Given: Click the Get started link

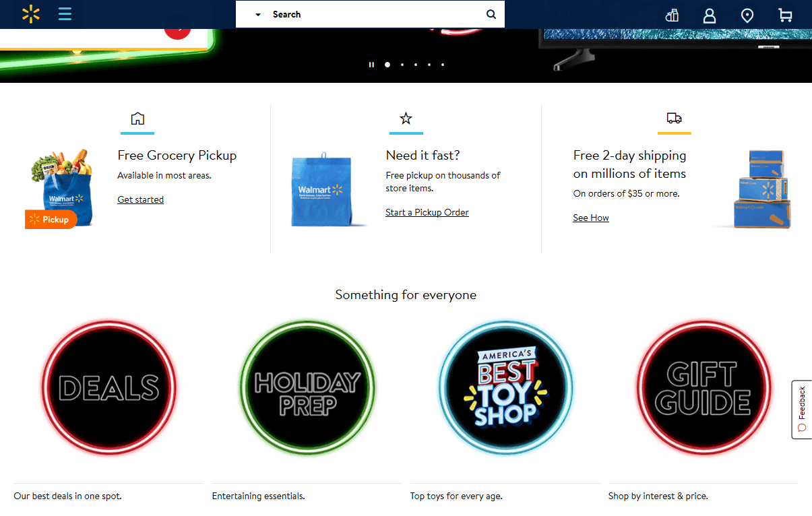Looking at the screenshot, I should point(140,199).
